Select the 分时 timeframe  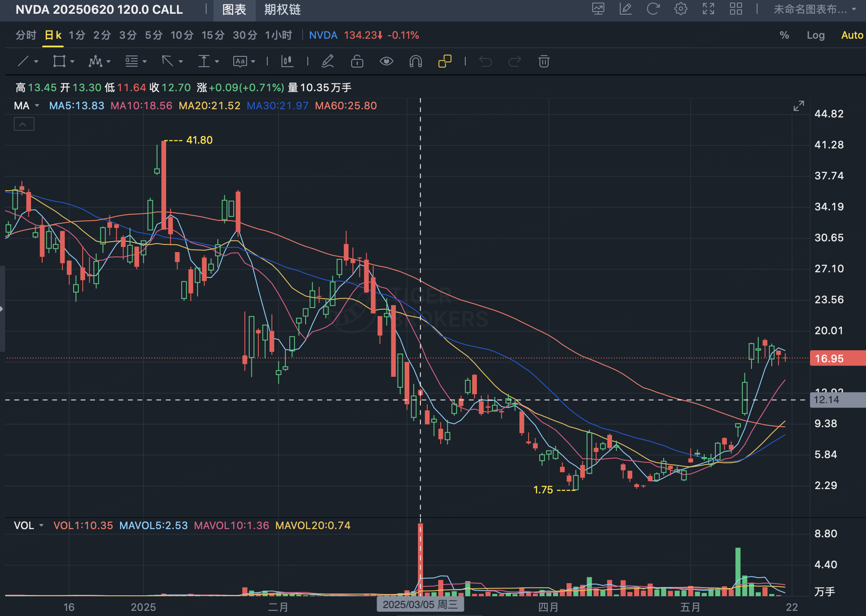pos(26,35)
